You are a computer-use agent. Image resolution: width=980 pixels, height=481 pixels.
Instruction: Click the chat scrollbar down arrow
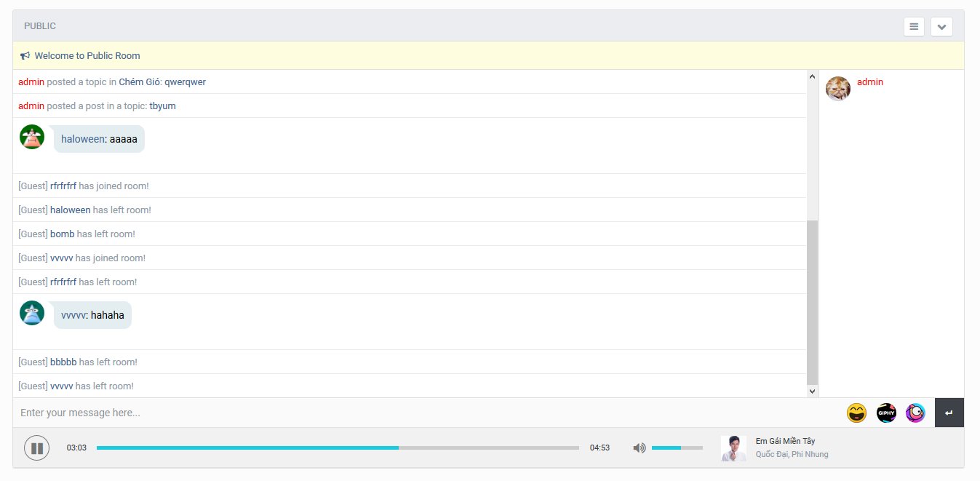813,391
